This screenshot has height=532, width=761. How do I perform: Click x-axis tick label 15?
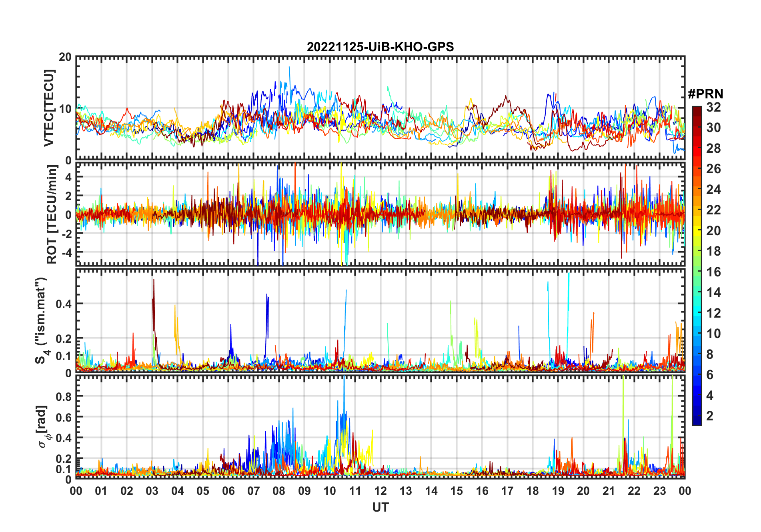(x=457, y=491)
